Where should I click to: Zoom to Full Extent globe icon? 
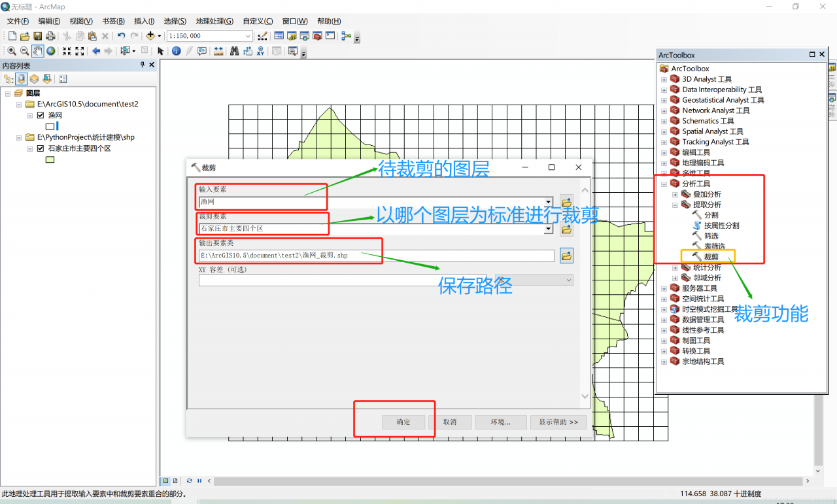tap(50, 51)
